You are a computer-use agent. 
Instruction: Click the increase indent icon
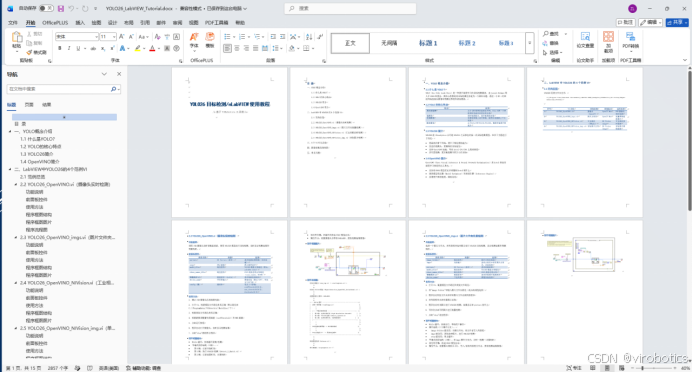(282, 37)
